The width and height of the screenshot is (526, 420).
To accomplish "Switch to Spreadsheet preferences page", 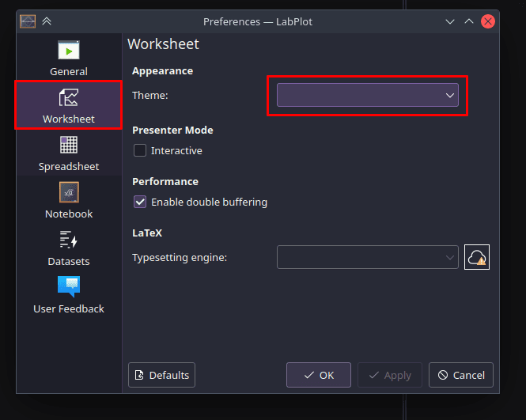I will [x=69, y=153].
